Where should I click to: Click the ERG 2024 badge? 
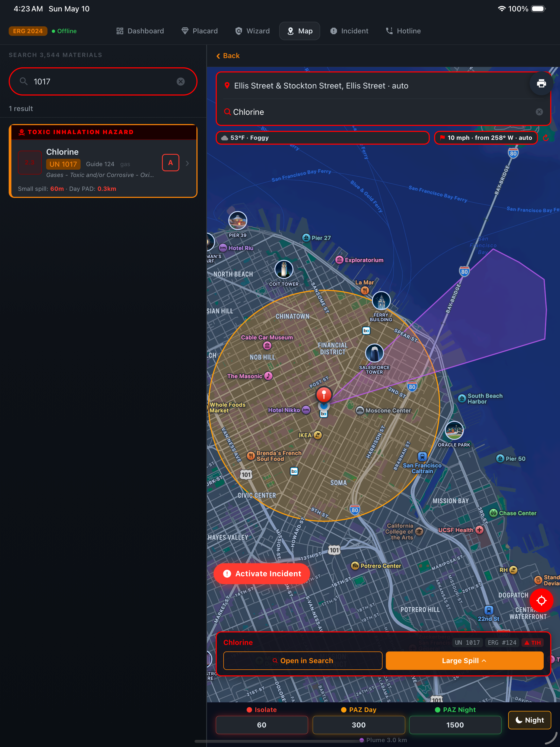pos(28,31)
